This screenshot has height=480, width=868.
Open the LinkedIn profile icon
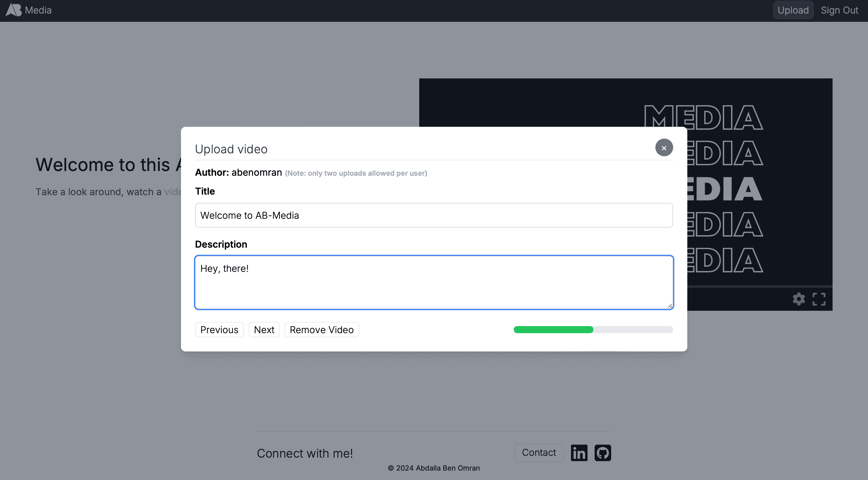pyautogui.click(x=579, y=453)
